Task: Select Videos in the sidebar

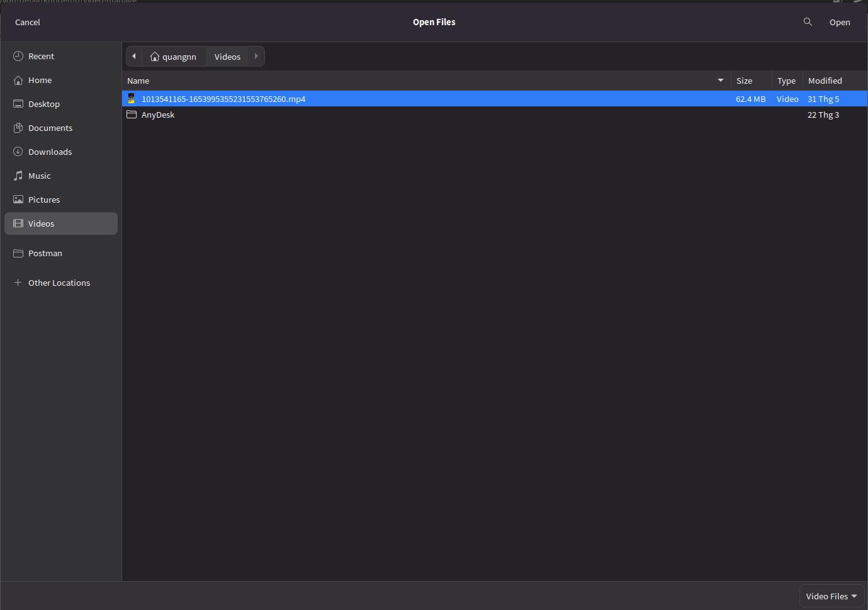Action: (x=61, y=223)
